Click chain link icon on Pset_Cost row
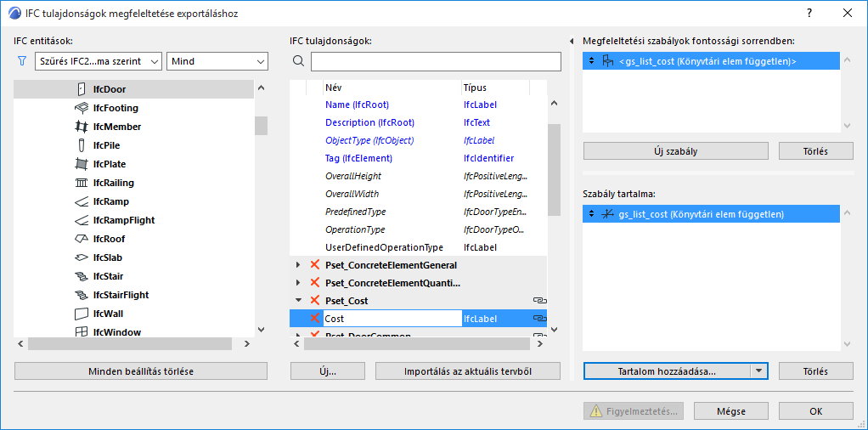The width and height of the screenshot is (868, 430). 538,300
